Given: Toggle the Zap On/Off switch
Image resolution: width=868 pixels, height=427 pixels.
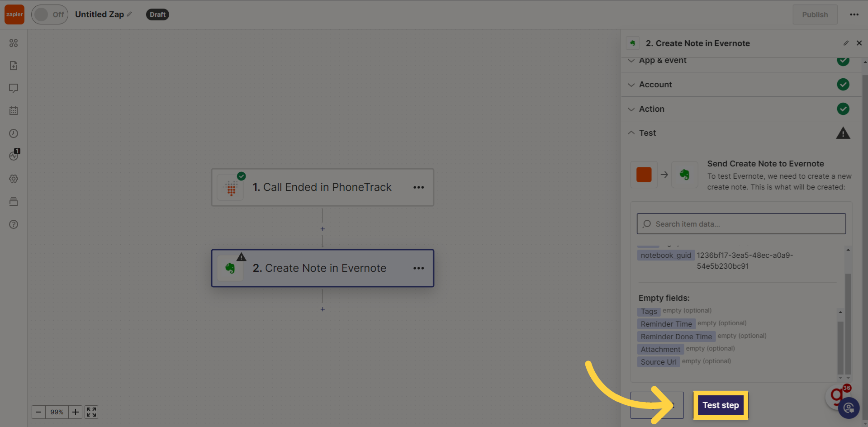Looking at the screenshot, I should (50, 14).
